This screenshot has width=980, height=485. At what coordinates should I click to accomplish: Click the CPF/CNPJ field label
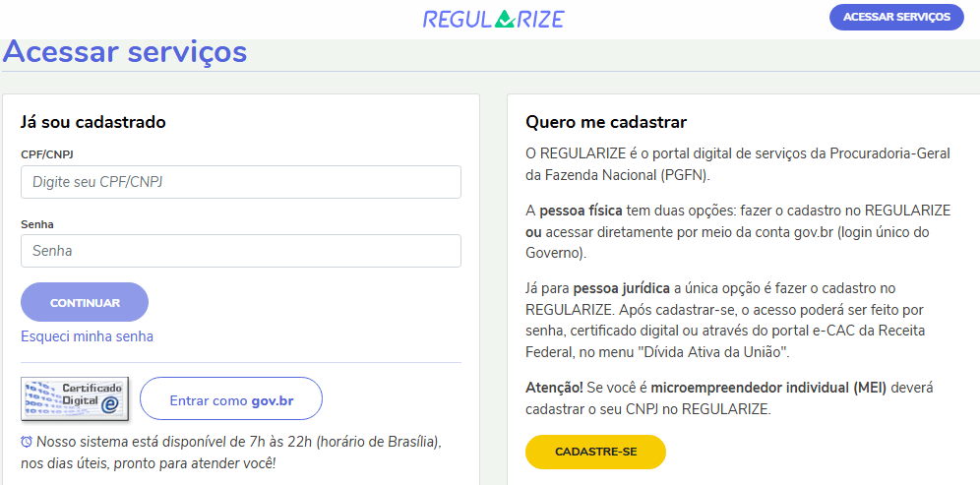(x=47, y=154)
